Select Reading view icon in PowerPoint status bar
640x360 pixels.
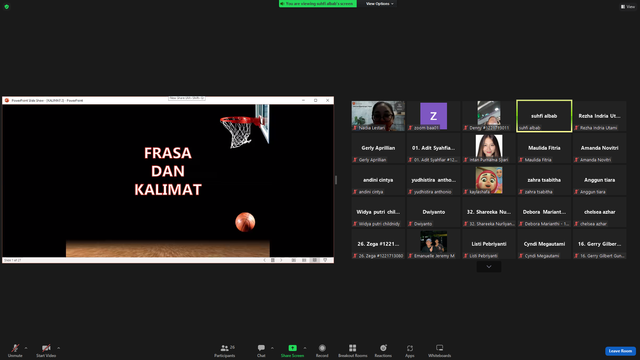315,260
